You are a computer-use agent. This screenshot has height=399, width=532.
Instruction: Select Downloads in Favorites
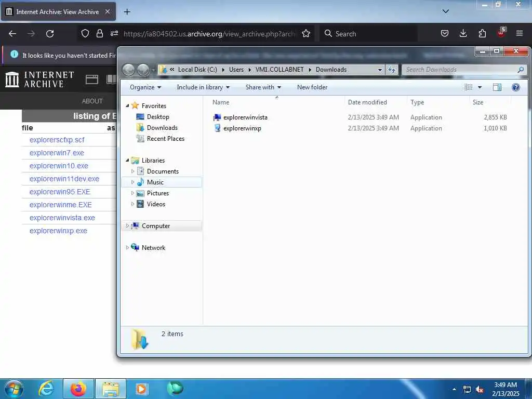157,128
